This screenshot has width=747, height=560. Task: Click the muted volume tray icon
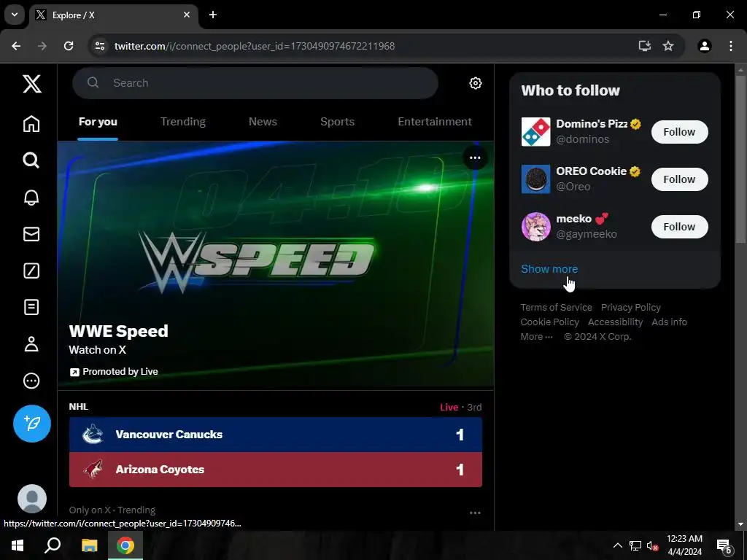652,545
